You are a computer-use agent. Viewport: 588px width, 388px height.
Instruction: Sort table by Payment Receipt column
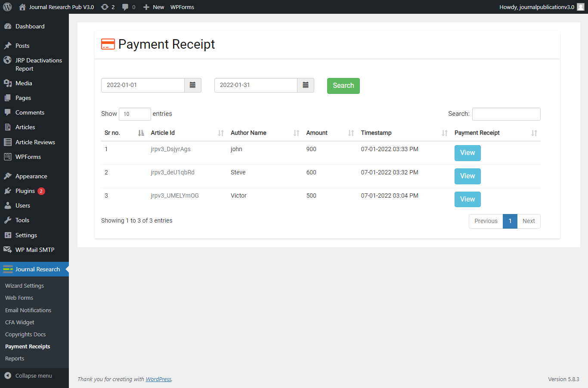[496, 133]
